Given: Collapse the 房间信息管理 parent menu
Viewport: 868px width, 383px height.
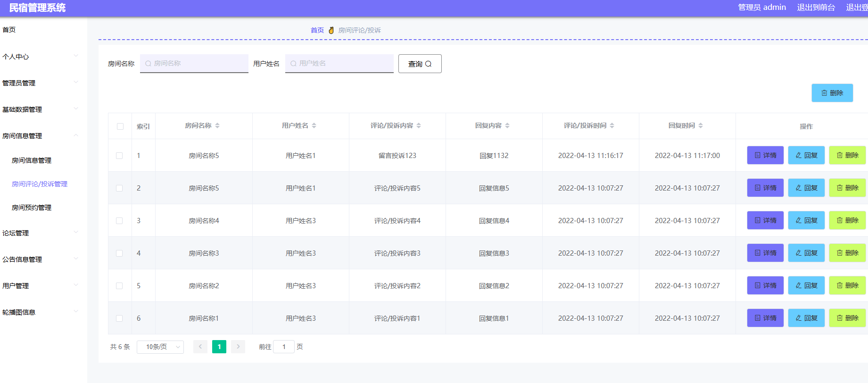Looking at the screenshot, I should point(43,136).
